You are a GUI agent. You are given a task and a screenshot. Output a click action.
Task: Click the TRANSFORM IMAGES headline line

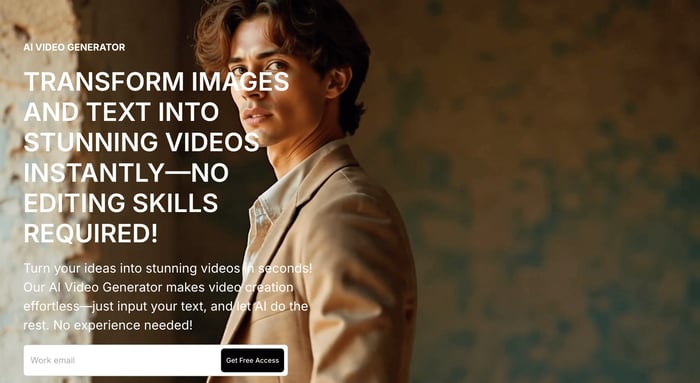coord(156,82)
